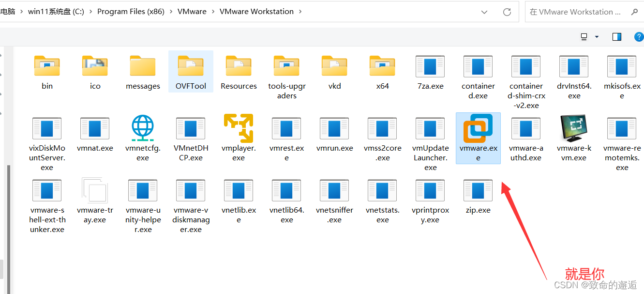Viewport: 644px width, 294px height.
Task: Refresh the current folder view
Action: 507,12
